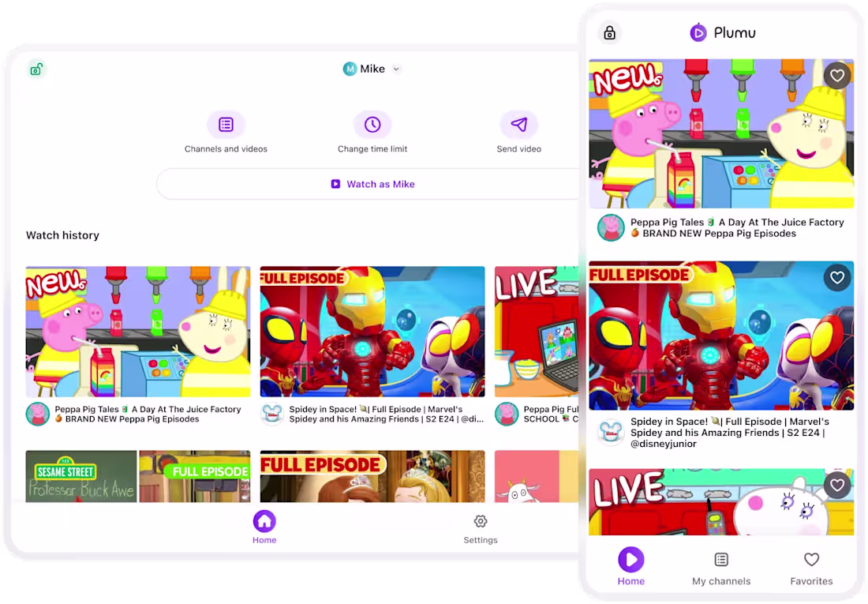Viewport: 868px width, 604px height.
Task: Open the Favorites tab
Action: [811, 569]
